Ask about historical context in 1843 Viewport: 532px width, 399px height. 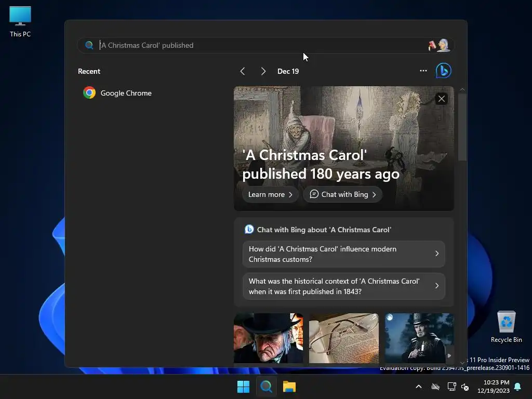coord(344,286)
